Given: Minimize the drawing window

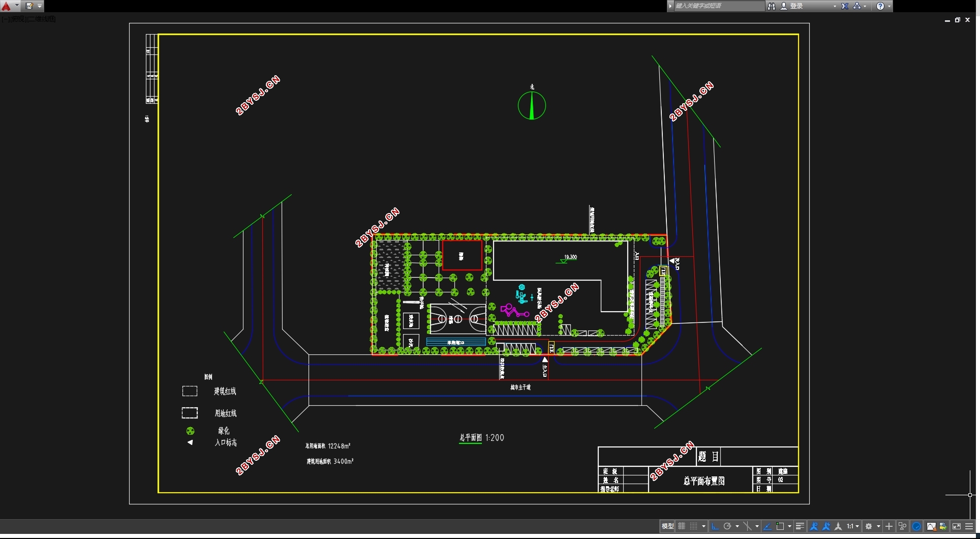Looking at the screenshot, I should [x=947, y=20].
